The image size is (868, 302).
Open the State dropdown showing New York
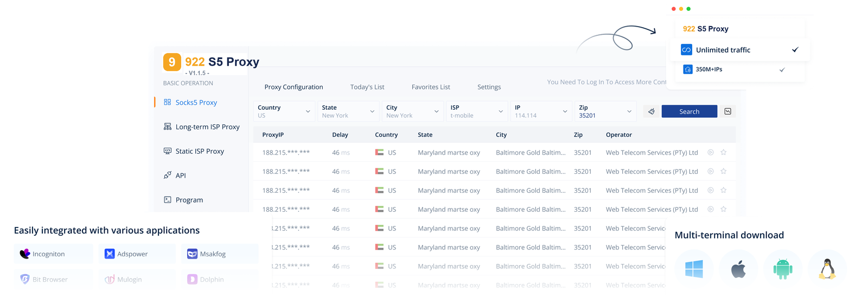pos(348,111)
